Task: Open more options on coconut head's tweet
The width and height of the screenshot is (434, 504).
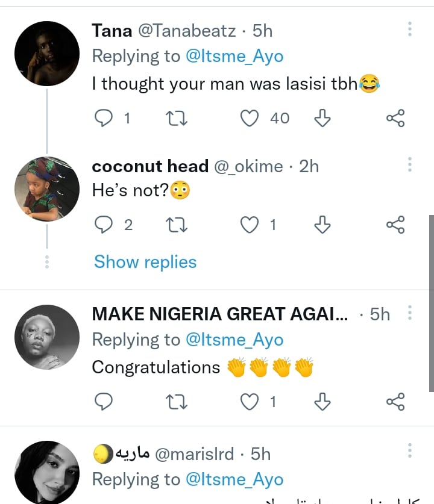Action: [410, 166]
